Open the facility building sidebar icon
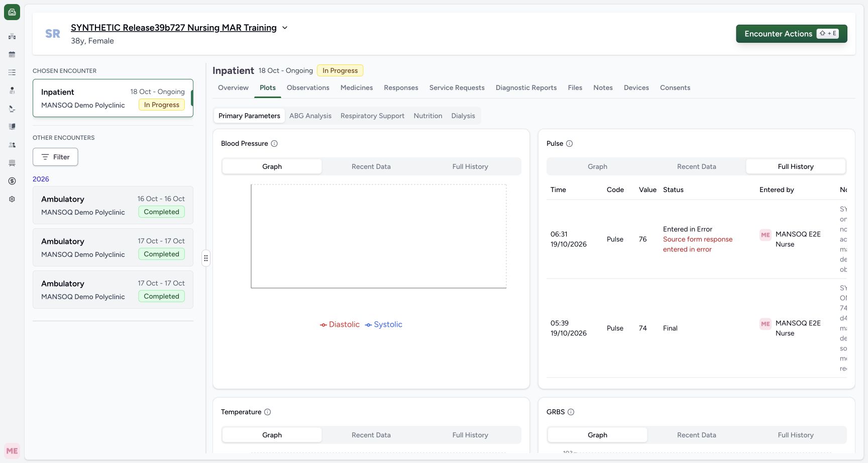 [12, 36]
